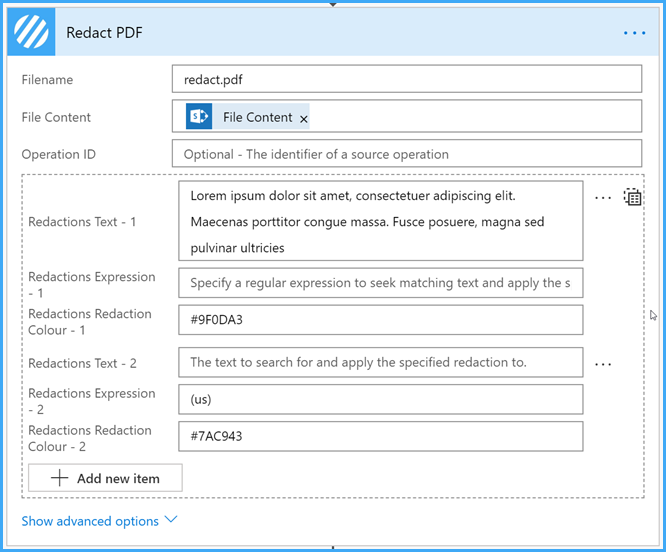Switch redactions to array input mode icon
This screenshot has height=552, width=666.
632,197
